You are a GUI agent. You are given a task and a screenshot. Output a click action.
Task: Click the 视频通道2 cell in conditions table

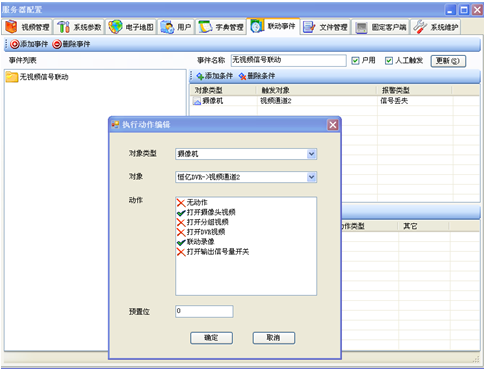[x=276, y=101]
